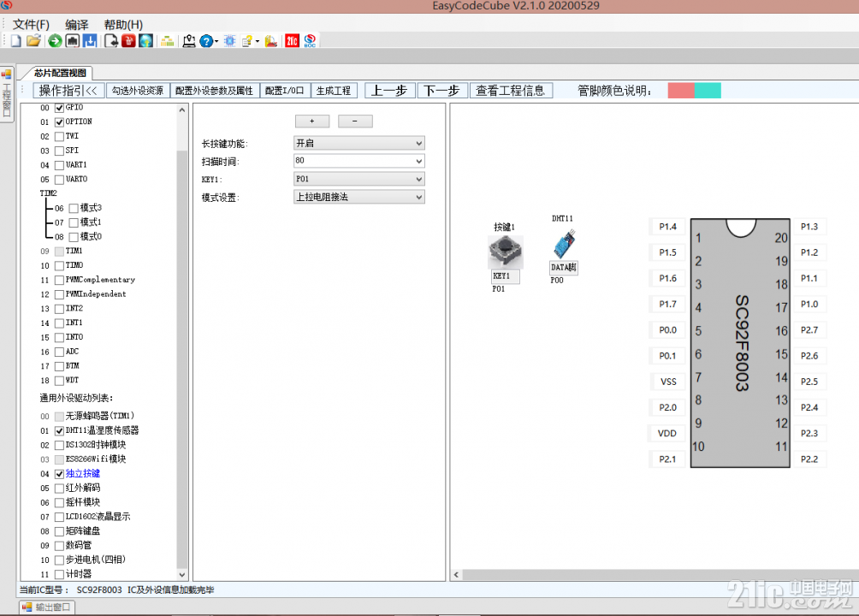Click the 配置外设参数及属性 step button

point(214,91)
